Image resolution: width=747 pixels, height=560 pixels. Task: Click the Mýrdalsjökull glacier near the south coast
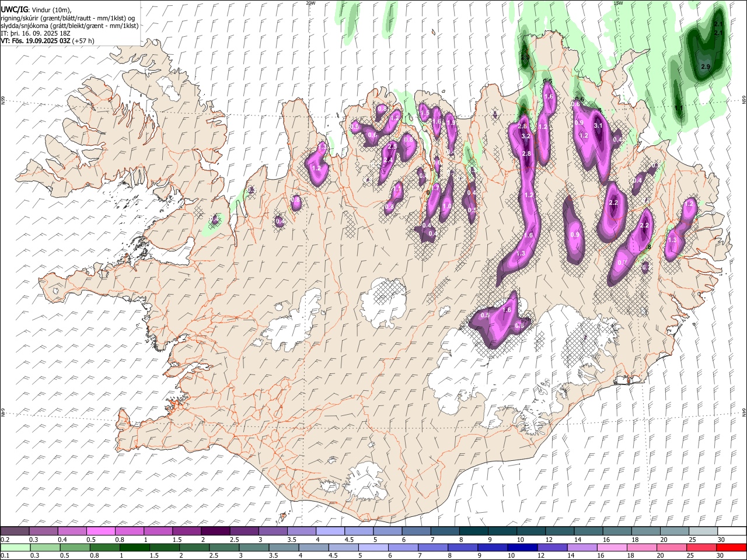pyautogui.click(x=366, y=481)
